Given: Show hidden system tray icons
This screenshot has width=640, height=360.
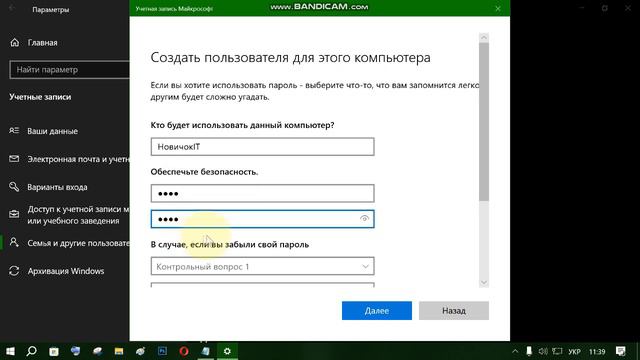Looking at the screenshot, I should click(x=515, y=351).
